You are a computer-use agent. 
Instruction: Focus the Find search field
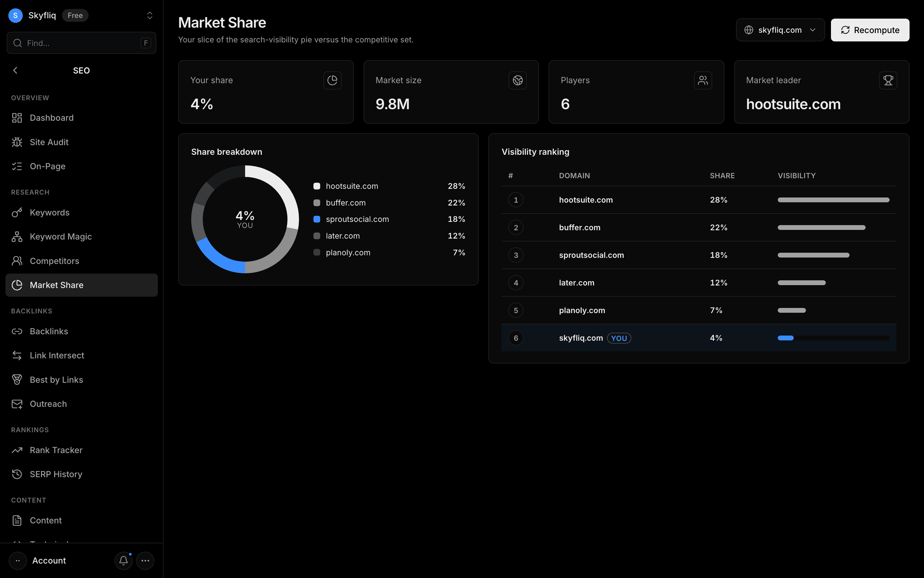(81, 43)
